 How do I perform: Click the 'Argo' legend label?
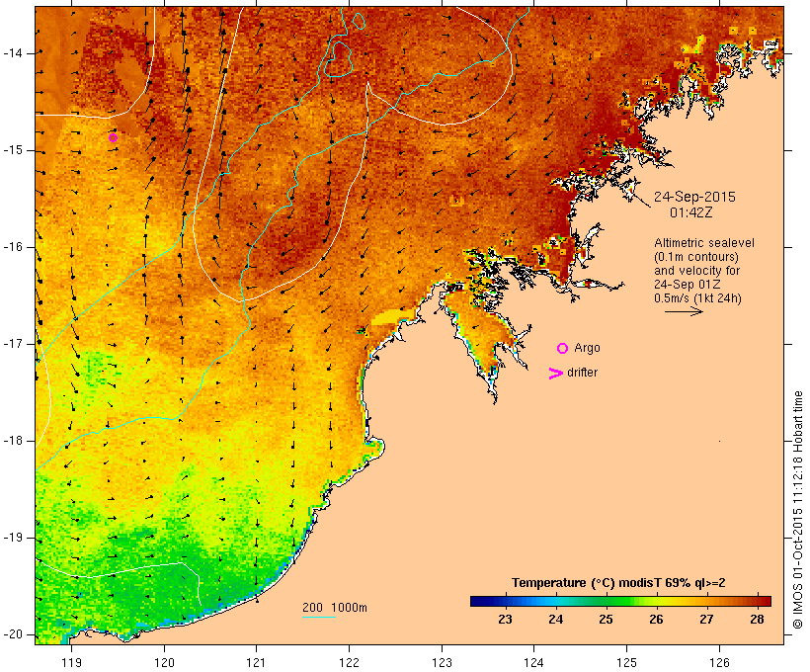pos(588,349)
